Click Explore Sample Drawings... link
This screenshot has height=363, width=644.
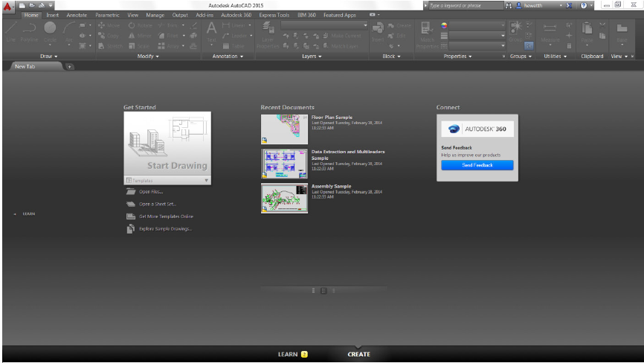165,228
